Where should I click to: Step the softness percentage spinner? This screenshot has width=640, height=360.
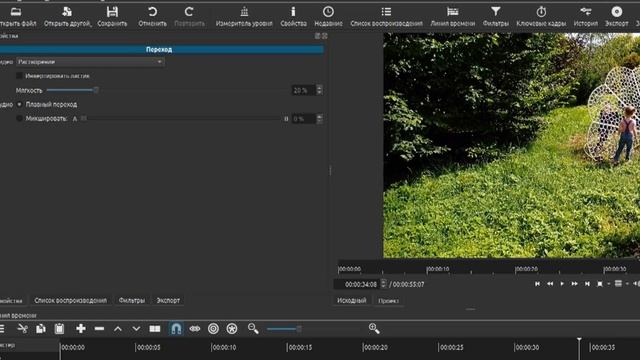(320, 90)
